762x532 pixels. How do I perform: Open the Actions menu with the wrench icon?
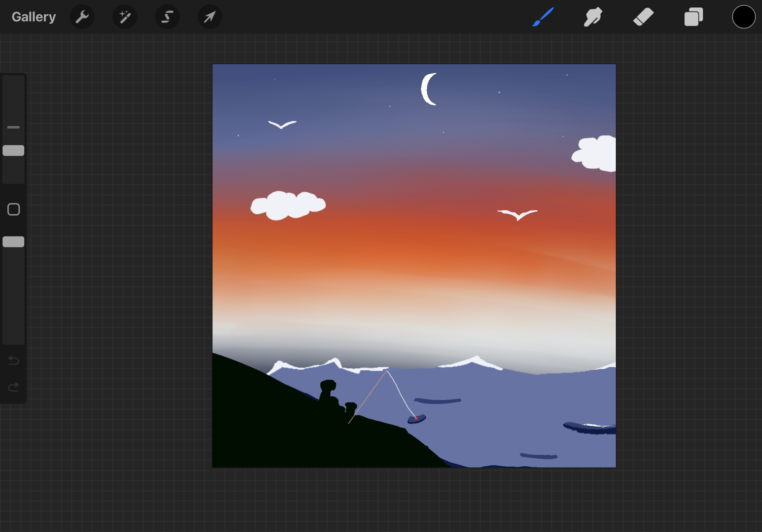click(x=82, y=16)
